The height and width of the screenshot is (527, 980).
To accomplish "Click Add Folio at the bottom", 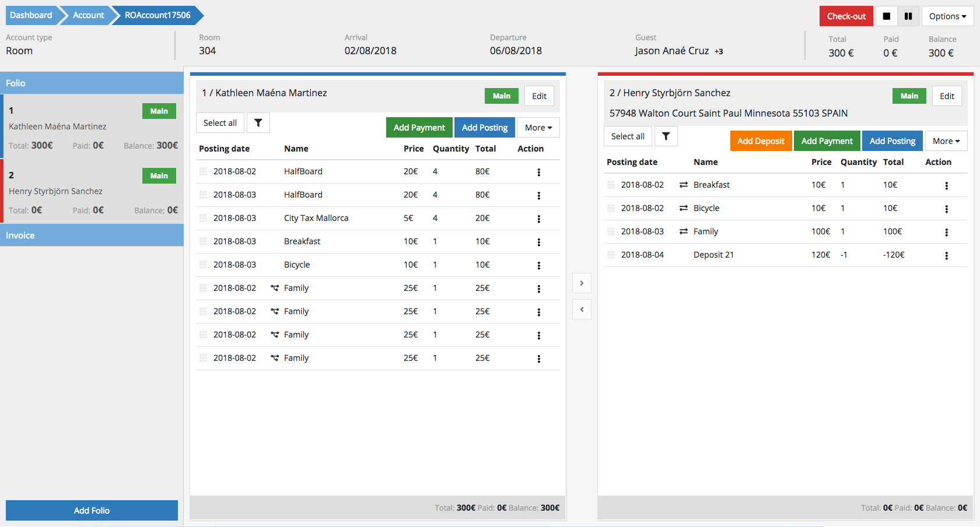I will tap(92, 511).
